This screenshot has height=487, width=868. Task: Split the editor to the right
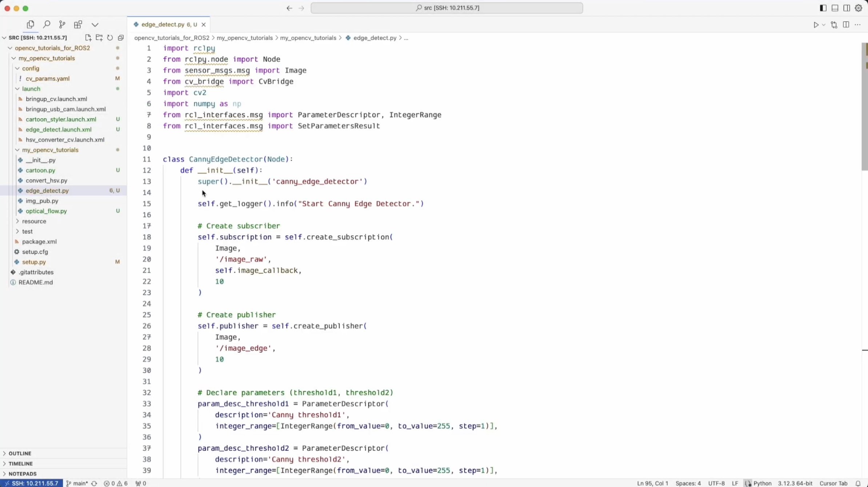846,25
